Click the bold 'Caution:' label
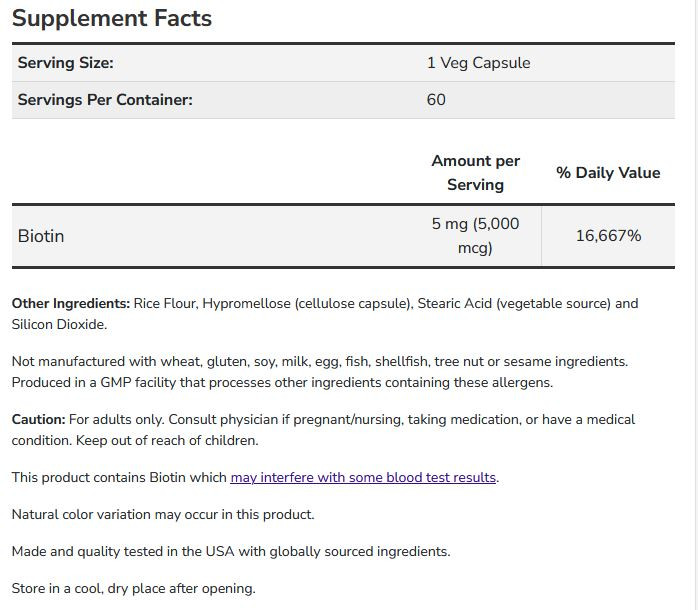 click(x=39, y=420)
